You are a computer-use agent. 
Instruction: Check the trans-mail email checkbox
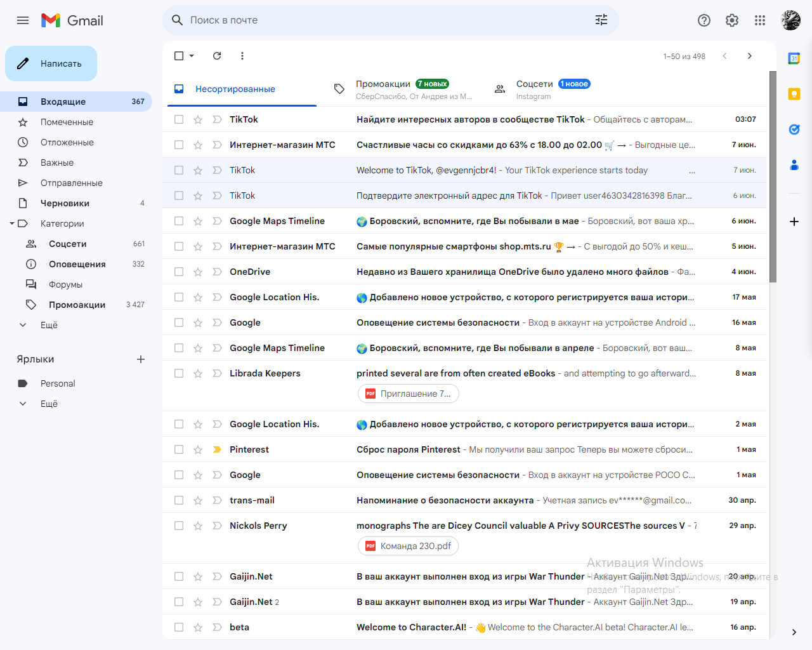coord(179,500)
